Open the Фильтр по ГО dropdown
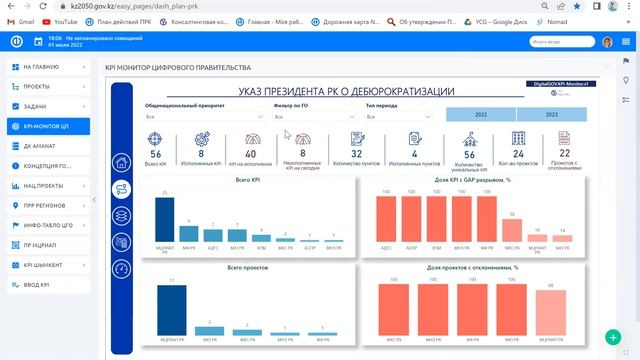Viewport: 640px width, 360px height. click(315, 117)
